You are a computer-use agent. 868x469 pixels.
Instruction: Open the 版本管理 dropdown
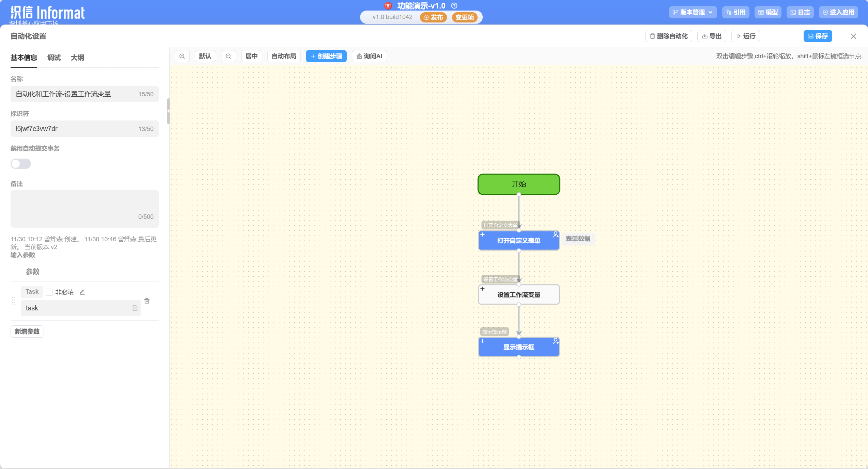(693, 12)
